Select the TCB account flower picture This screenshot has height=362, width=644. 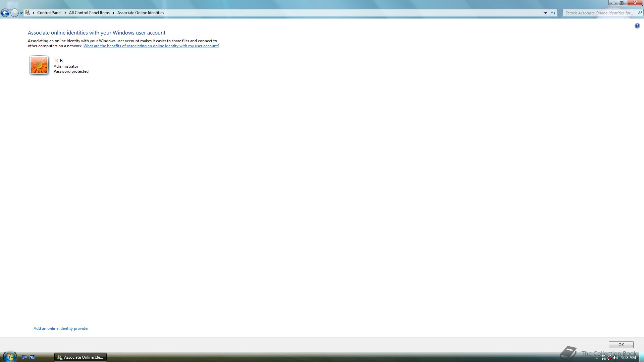point(39,65)
